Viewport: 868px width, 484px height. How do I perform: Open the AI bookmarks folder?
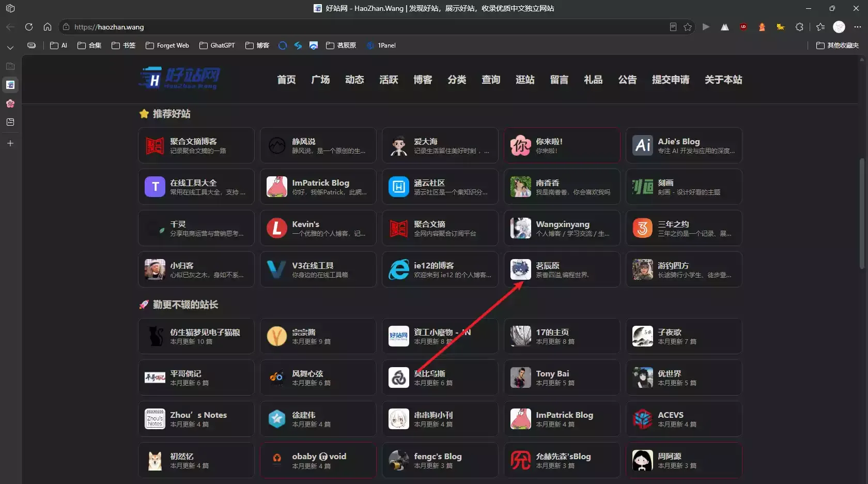(58, 46)
